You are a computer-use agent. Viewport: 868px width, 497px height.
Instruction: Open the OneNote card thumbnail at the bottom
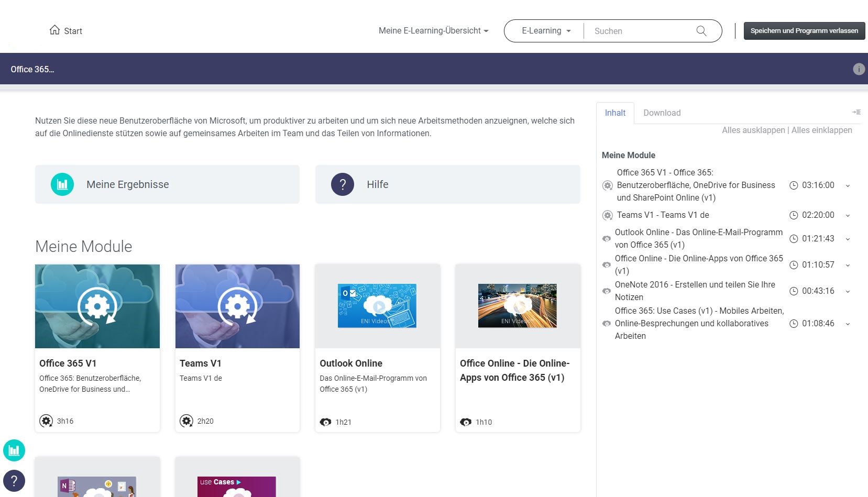(97, 487)
